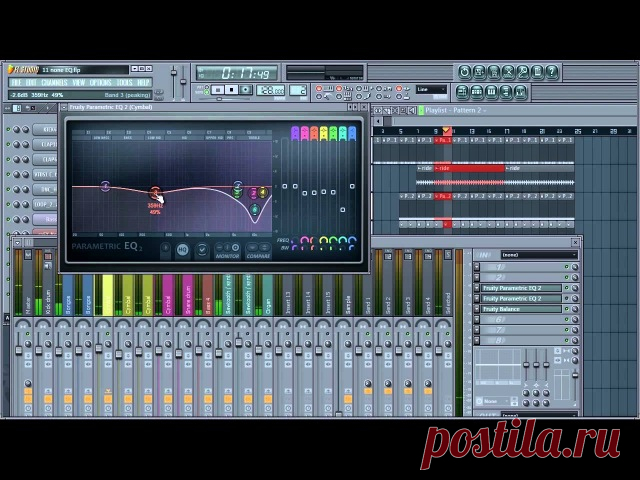Screen dimensions: 640x480
Task: Select the Snare drum mixer track label
Action: click(188, 295)
